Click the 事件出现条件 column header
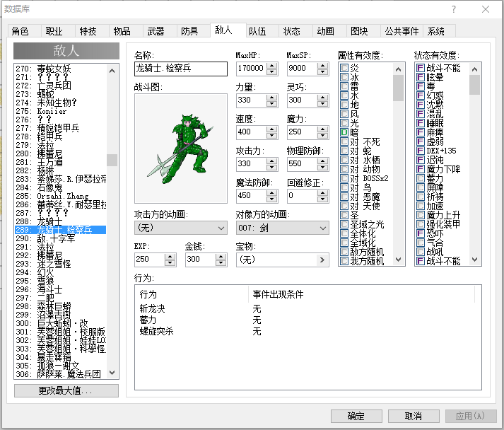The height and width of the screenshot is (430, 504). pos(361,294)
